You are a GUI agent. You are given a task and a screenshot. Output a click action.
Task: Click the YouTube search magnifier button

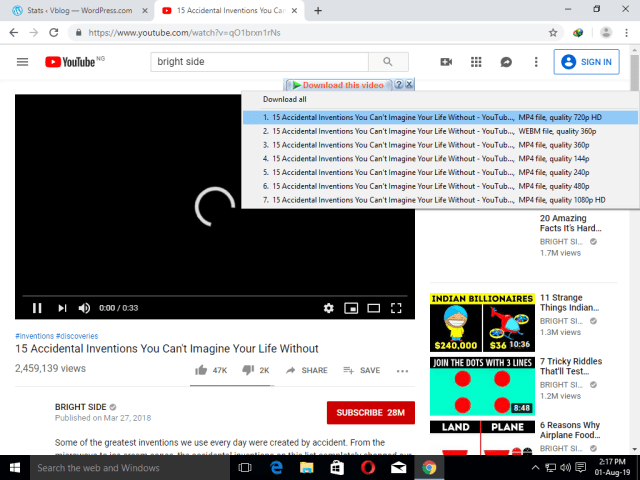tap(387, 62)
